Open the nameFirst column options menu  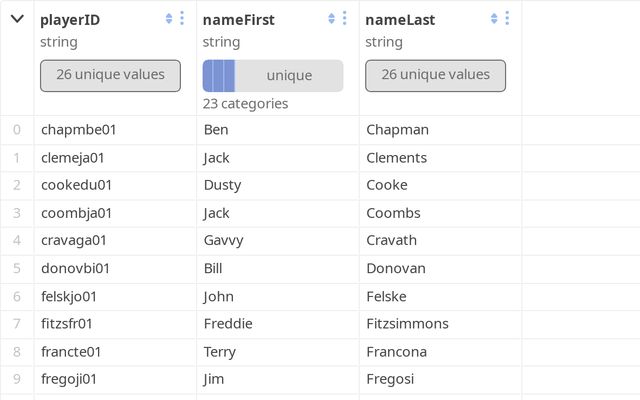click(x=344, y=19)
